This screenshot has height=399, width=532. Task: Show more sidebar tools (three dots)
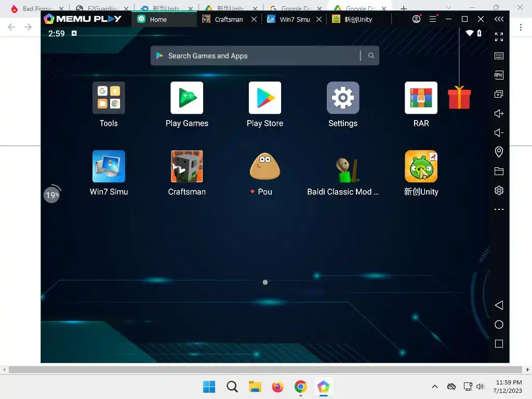499,209
